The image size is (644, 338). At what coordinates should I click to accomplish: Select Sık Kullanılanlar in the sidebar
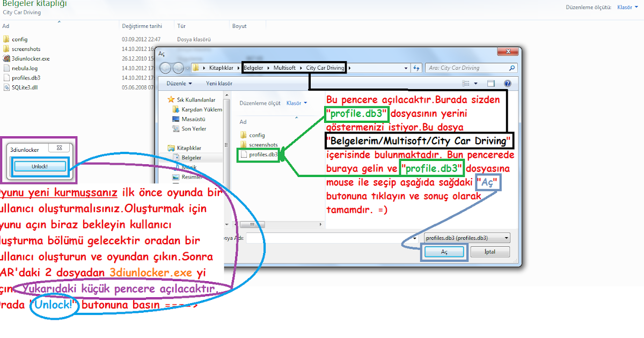191,100
